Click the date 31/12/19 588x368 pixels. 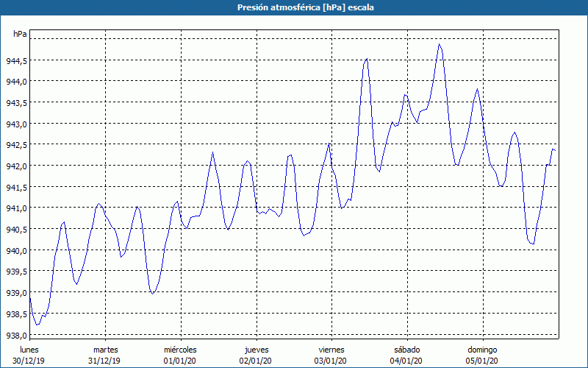(x=104, y=361)
